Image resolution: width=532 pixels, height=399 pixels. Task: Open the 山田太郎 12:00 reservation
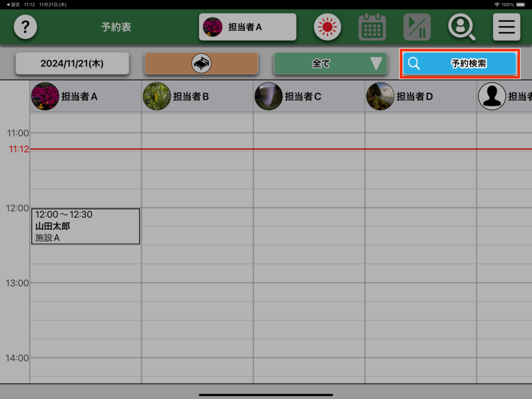[x=85, y=226]
